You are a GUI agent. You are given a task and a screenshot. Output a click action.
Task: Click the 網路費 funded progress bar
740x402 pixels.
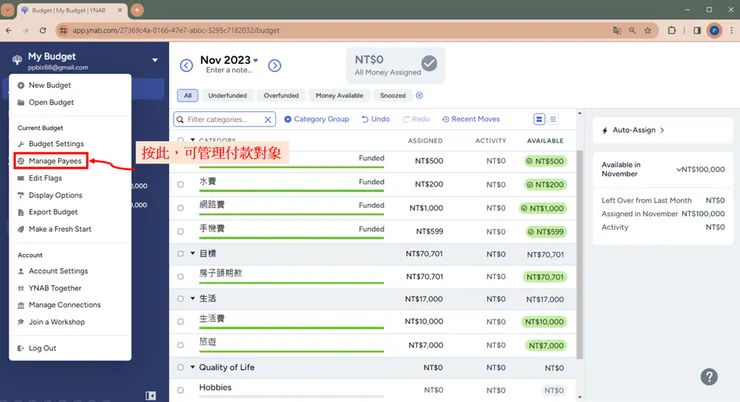pos(291,214)
